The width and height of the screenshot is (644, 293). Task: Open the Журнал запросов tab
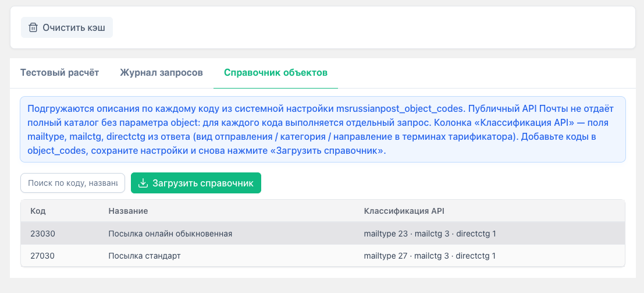coord(161,73)
